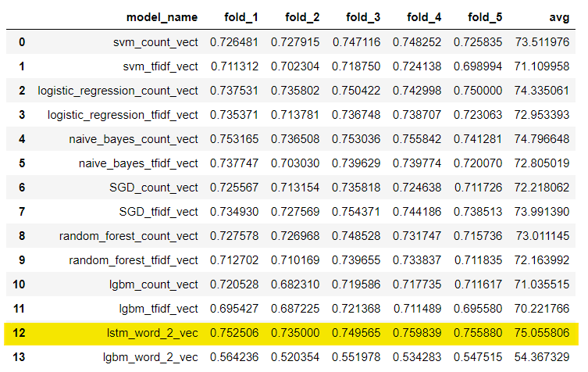Click the fold_2 column header
This screenshot has height=372, width=588.
pyautogui.click(x=302, y=17)
